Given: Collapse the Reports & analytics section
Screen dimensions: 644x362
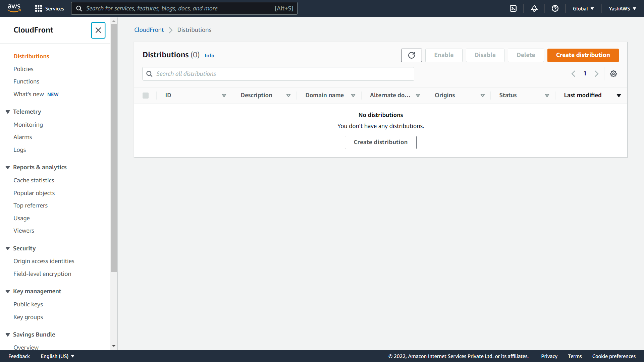Looking at the screenshot, I should click(8, 168).
